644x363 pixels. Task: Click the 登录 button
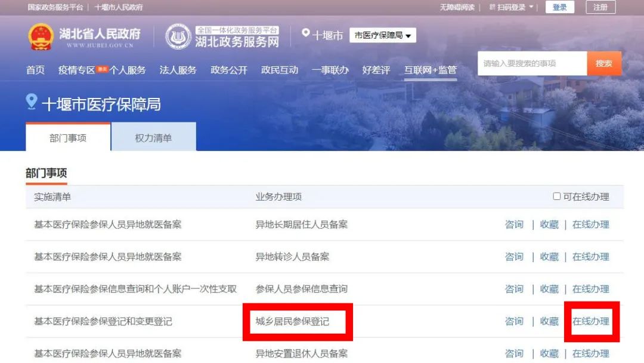tap(559, 7)
